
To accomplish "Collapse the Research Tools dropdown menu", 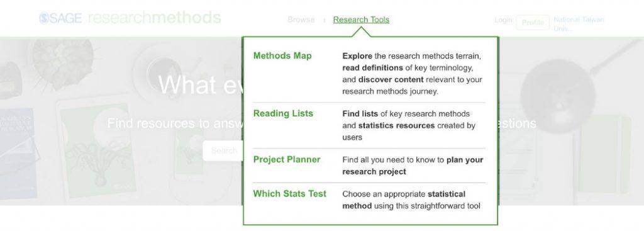I will (361, 20).
